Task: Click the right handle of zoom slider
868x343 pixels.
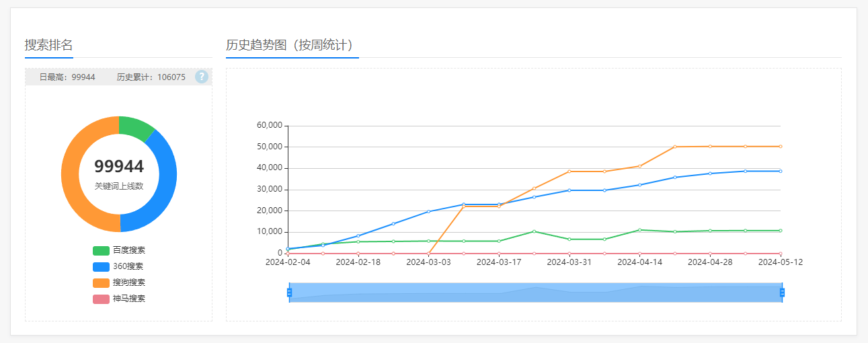Action: 782,293
